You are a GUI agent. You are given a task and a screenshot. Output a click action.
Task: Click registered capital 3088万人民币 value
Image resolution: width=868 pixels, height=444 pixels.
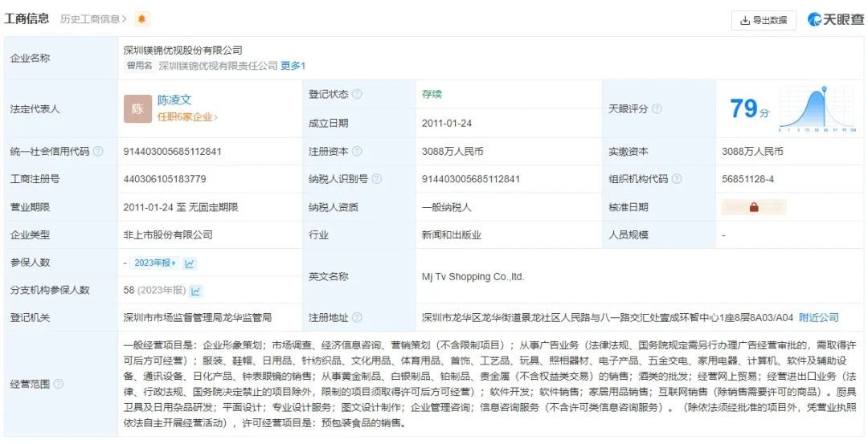pos(452,151)
